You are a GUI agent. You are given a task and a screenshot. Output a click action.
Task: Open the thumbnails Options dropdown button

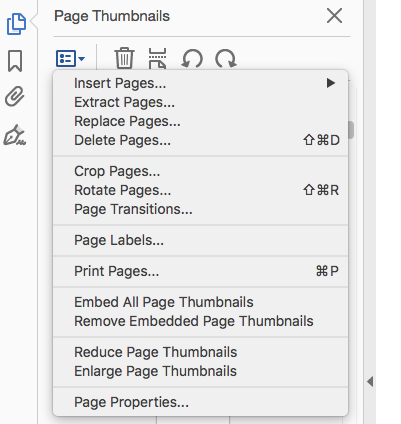point(70,59)
